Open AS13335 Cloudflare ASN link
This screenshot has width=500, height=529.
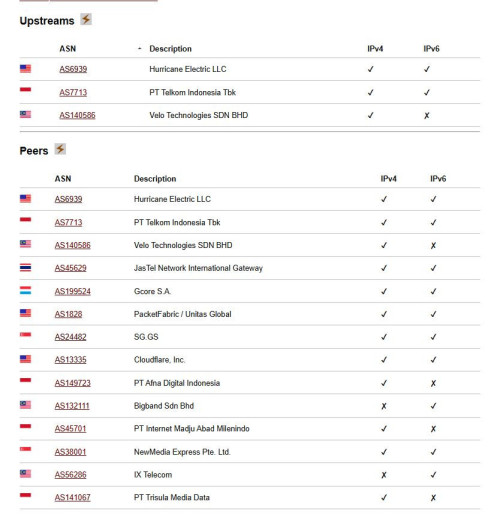click(71, 360)
